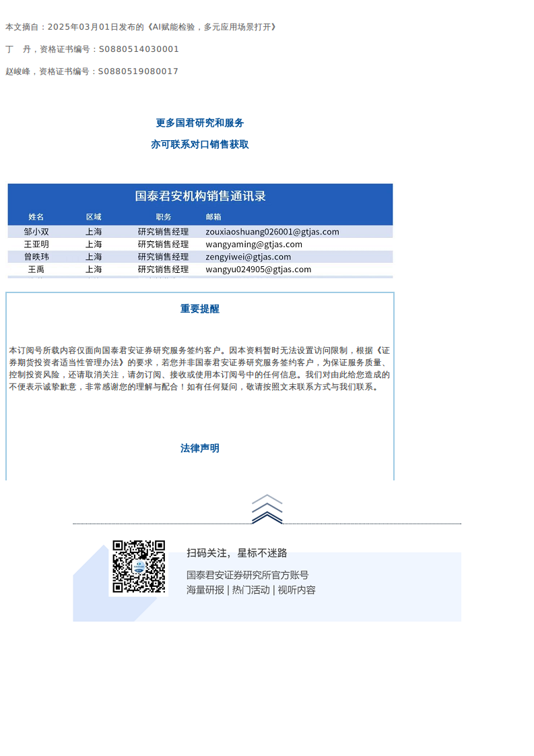Click email zengyiwei@gtjas.com

(x=248, y=257)
